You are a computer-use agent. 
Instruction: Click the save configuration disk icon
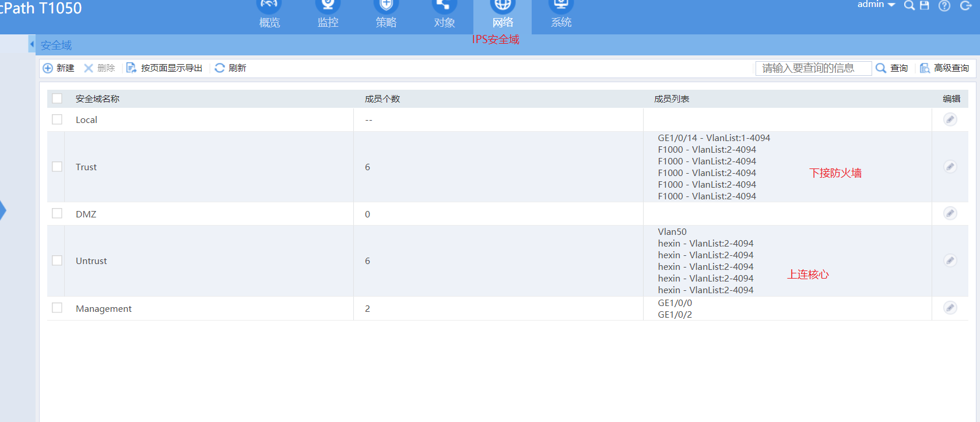[925, 5]
